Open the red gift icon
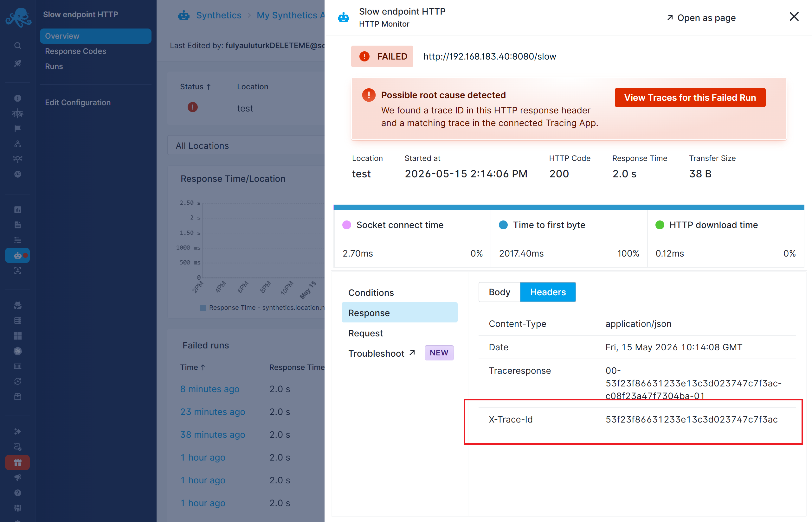This screenshot has height=522, width=812. (18, 462)
